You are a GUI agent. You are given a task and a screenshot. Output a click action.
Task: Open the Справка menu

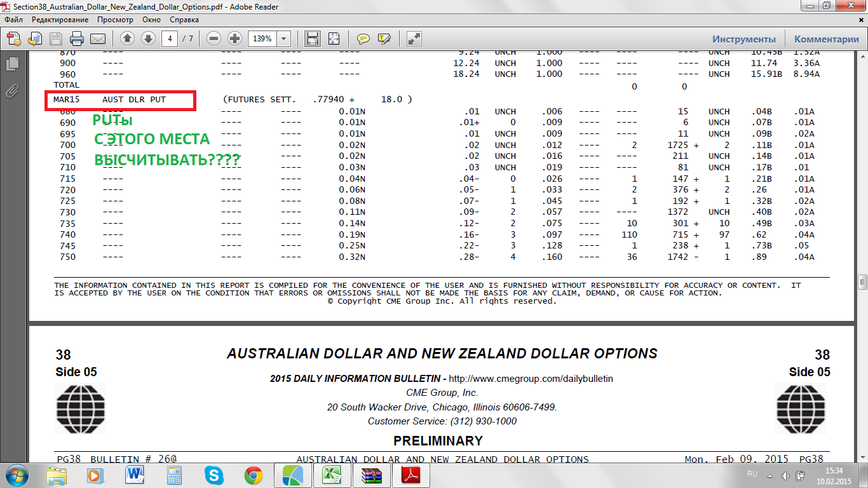184,20
